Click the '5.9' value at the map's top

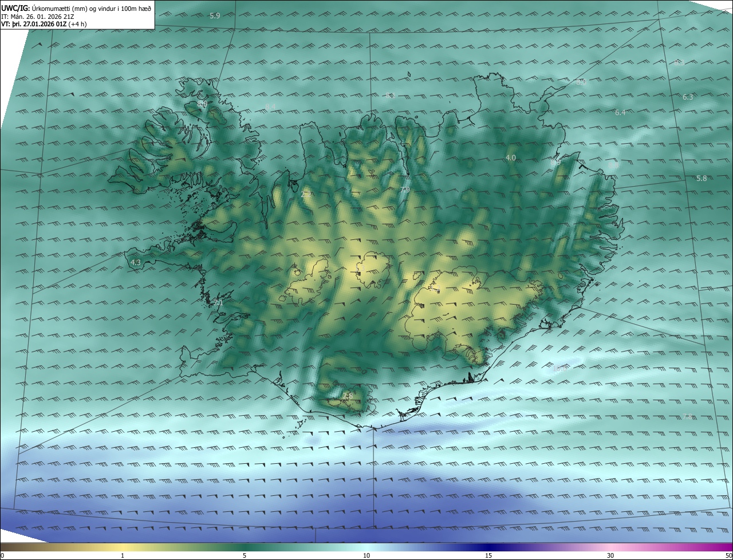point(215,16)
